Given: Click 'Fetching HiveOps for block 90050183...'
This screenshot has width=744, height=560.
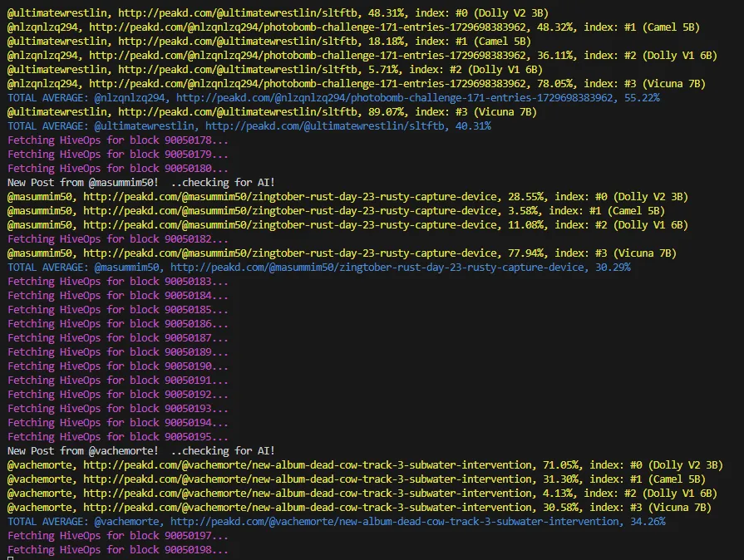Looking at the screenshot, I should coord(118,282).
